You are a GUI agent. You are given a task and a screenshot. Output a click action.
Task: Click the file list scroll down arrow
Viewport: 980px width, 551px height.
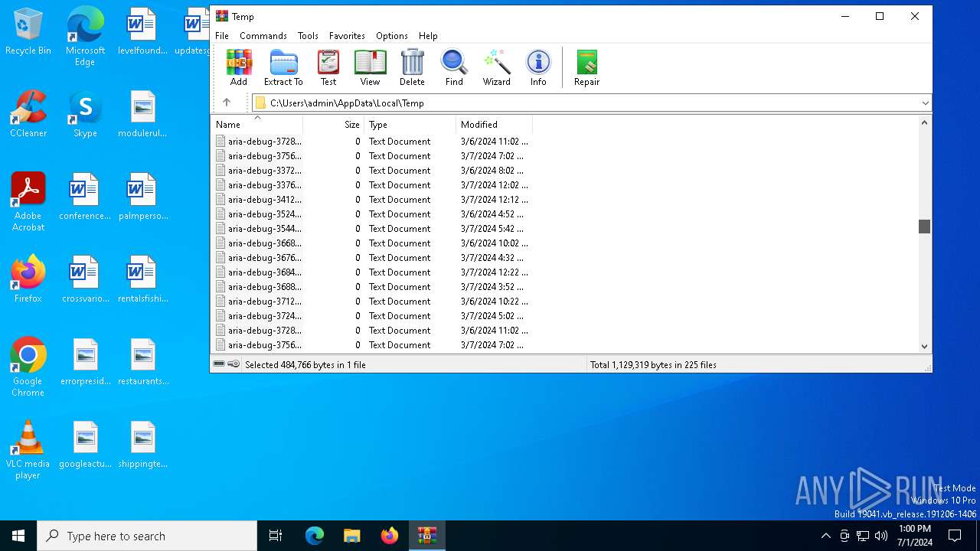924,346
